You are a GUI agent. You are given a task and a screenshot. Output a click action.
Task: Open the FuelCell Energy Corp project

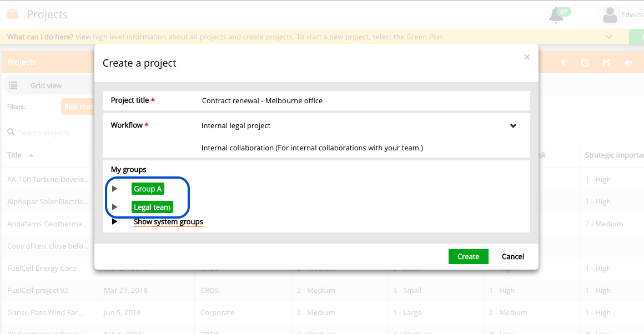pos(42,268)
